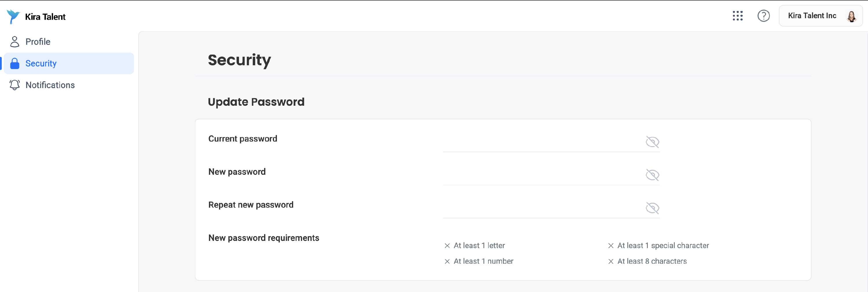The height and width of the screenshot is (292, 868).
Task: Toggle visibility of the new password field
Action: (652, 175)
